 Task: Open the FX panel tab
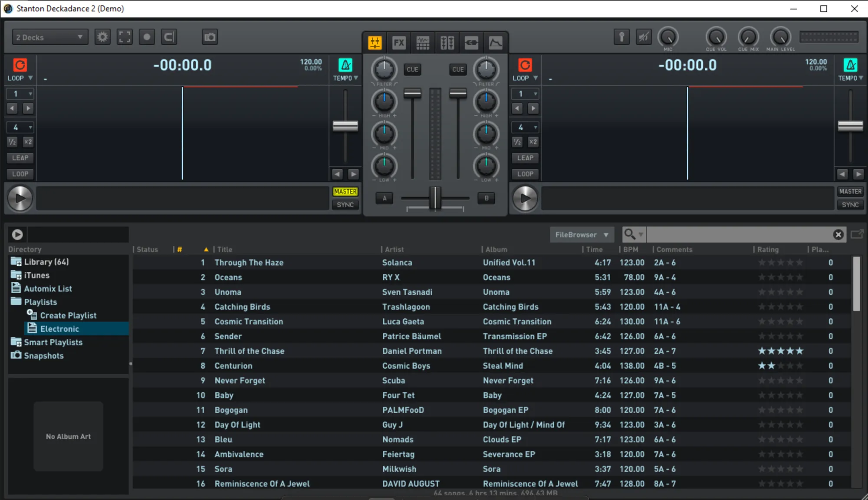coord(398,42)
